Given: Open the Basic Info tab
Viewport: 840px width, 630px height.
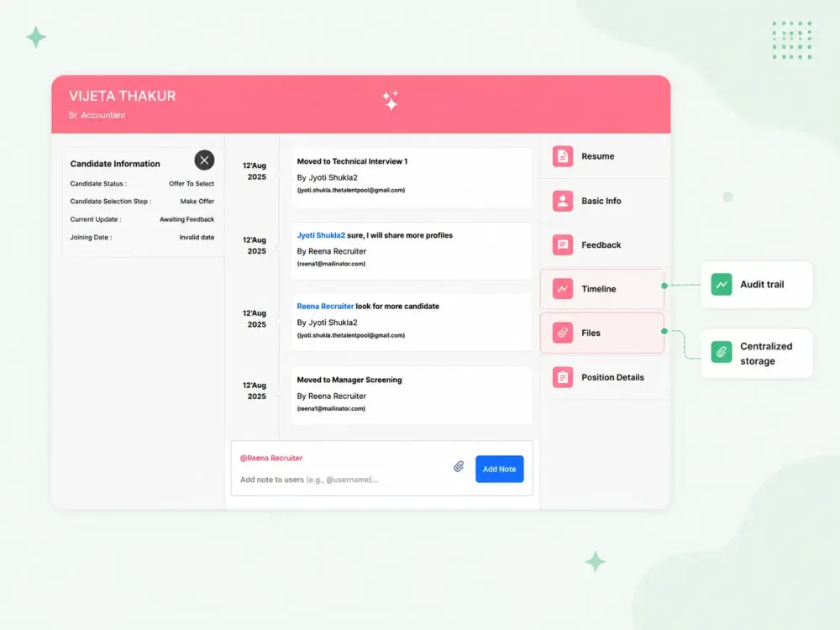Looking at the screenshot, I should coord(605,201).
